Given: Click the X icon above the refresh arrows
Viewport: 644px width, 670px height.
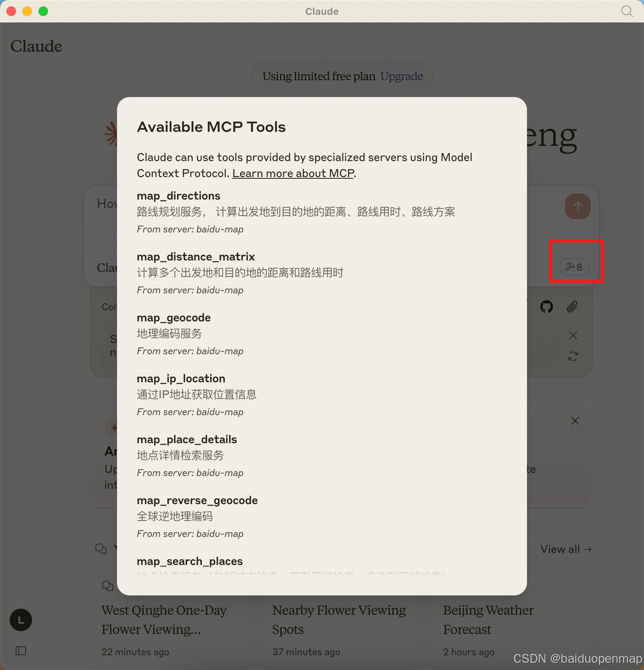Looking at the screenshot, I should [x=573, y=335].
